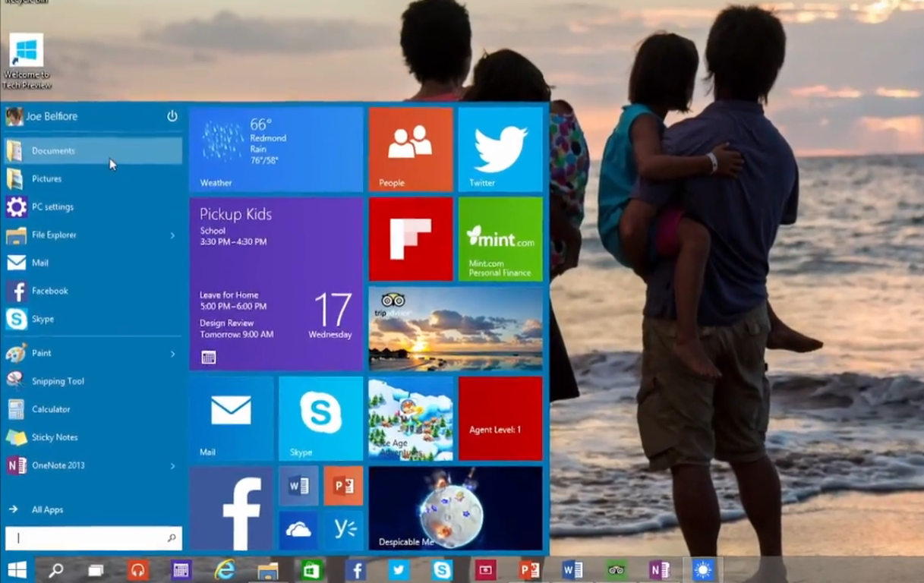Launch Internet Explorer from the taskbar
The height and width of the screenshot is (583, 924).
(224, 569)
